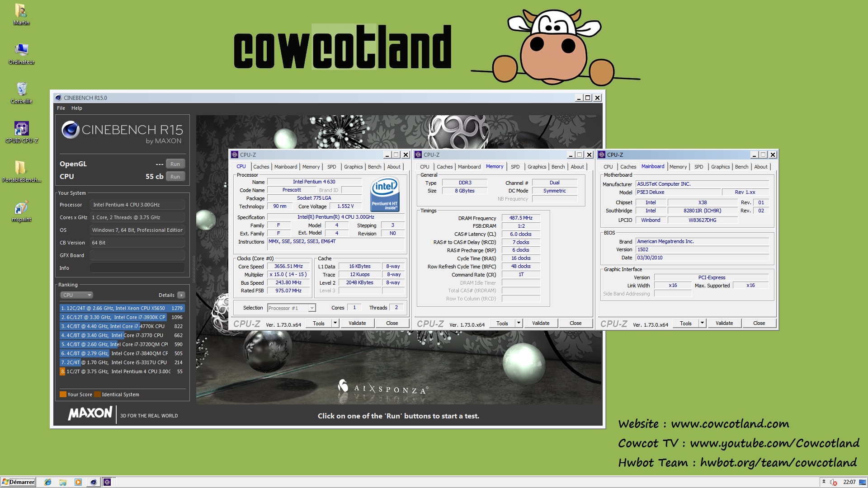Expand ranking Details arrow button
Screen dimensions: 868x488
click(181, 295)
